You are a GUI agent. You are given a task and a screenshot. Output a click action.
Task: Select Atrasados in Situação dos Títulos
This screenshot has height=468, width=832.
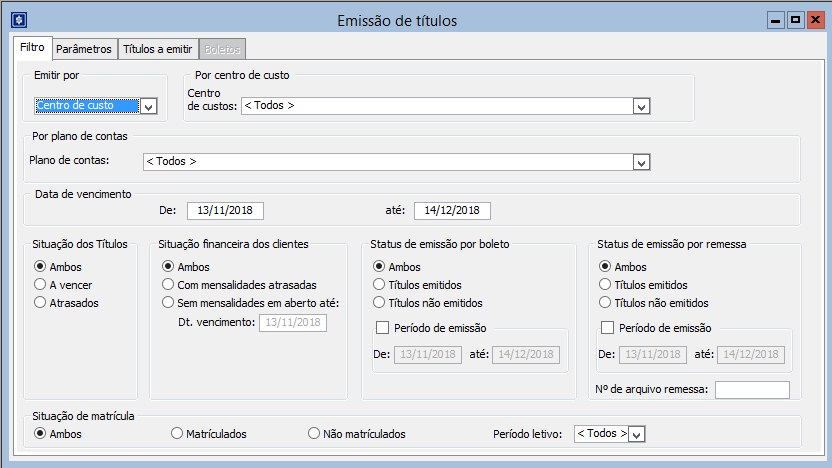(40, 302)
